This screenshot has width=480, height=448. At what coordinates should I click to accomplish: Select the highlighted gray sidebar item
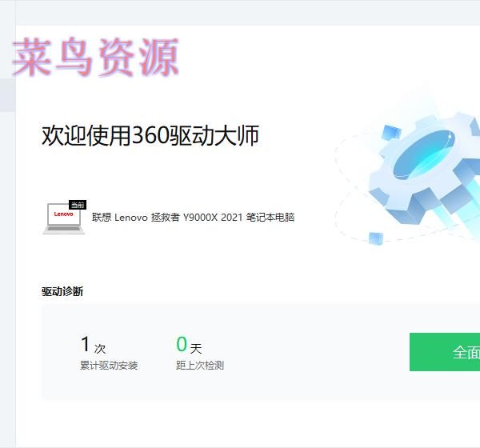(x=8, y=95)
